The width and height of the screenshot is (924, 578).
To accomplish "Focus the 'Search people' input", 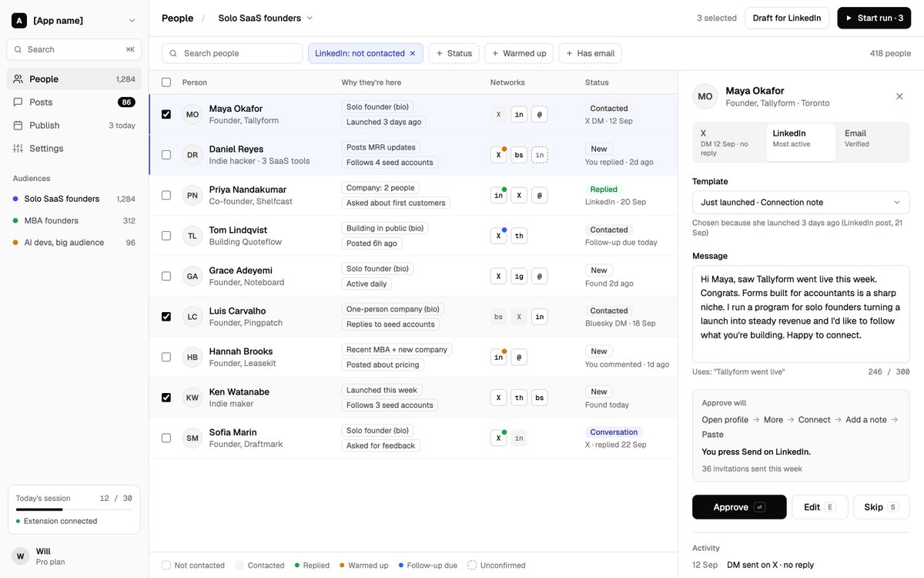I will (232, 53).
